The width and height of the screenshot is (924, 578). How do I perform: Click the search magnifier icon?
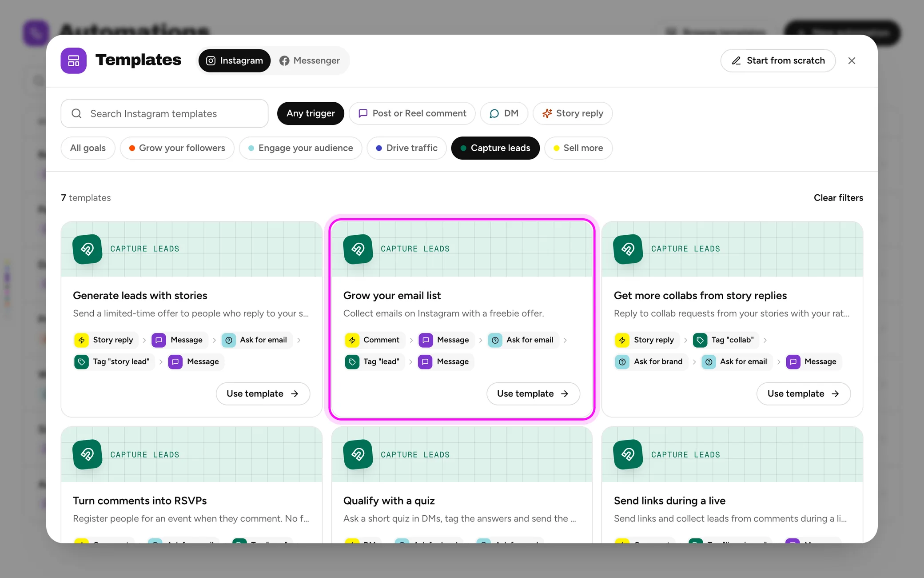[76, 114]
